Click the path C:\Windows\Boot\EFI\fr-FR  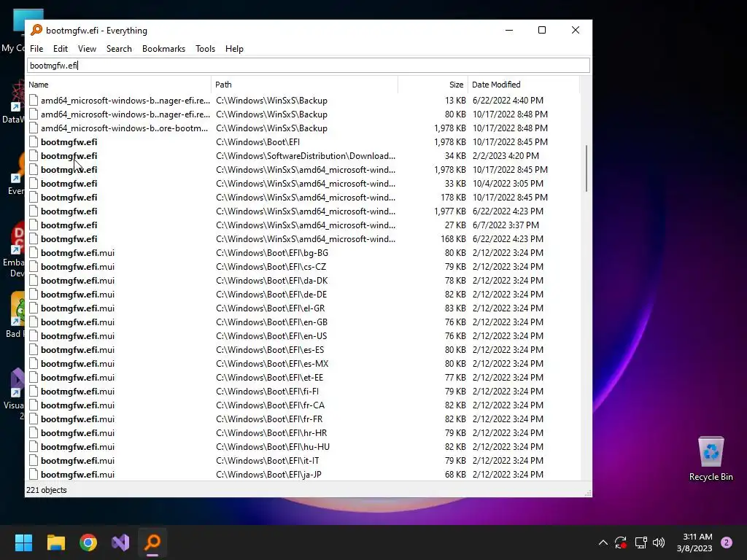coord(269,419)
